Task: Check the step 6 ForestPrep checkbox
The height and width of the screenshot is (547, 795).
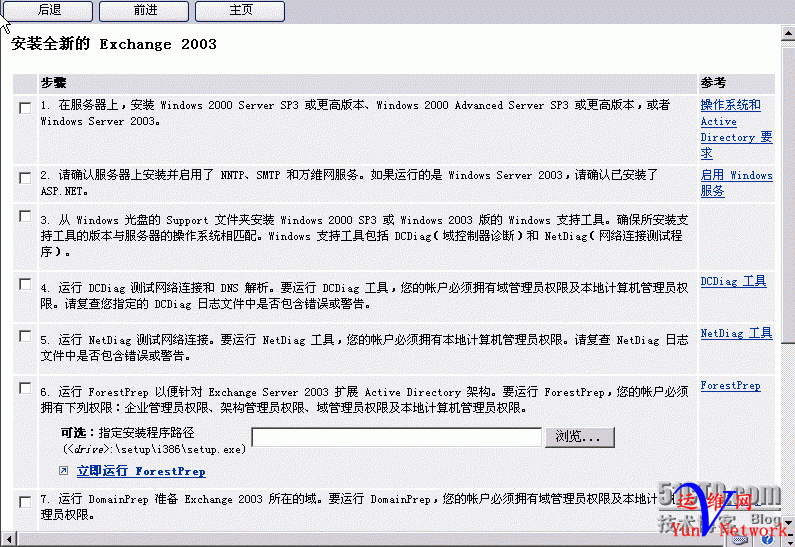Action: pyautogui.click(x=25, y=388)
